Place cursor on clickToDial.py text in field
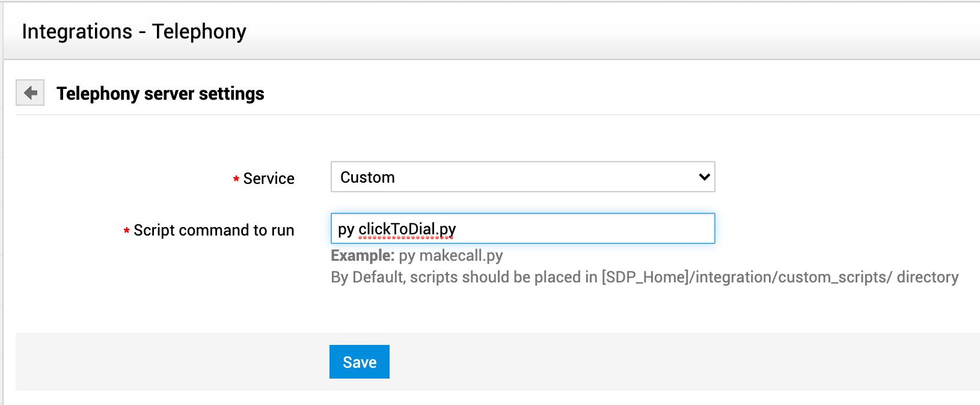Image resolution: width=980 pixels, height=405 pixels. tap(407, 229)
